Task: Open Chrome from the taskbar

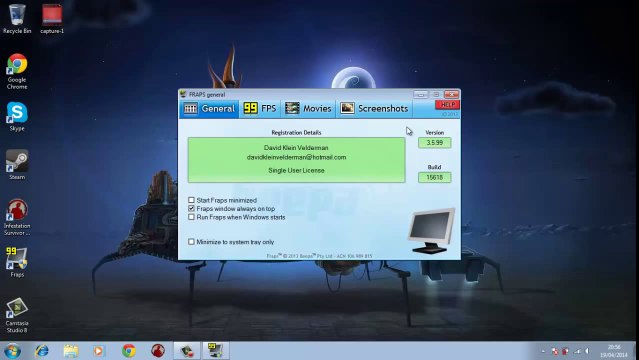Action: 128,351
